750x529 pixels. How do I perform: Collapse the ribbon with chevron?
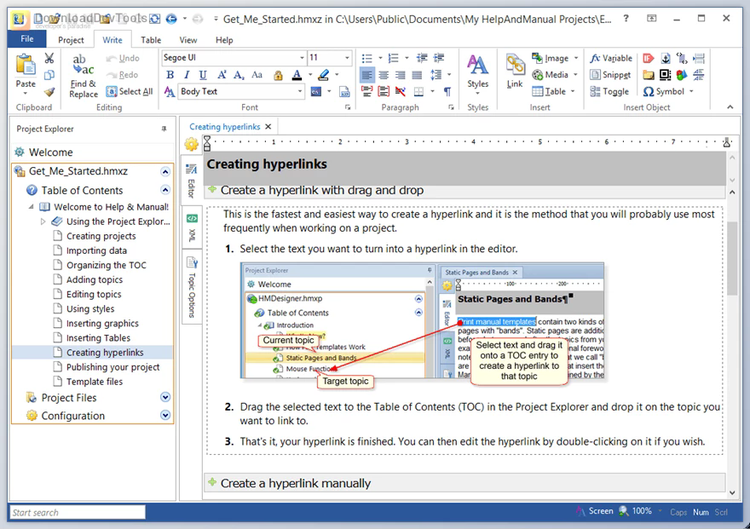(x=730, y=107)
